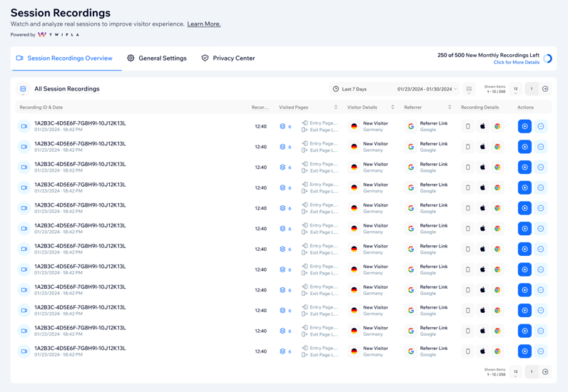
Task: Click the monthly recordings progress ring
Action: (548, 58)
